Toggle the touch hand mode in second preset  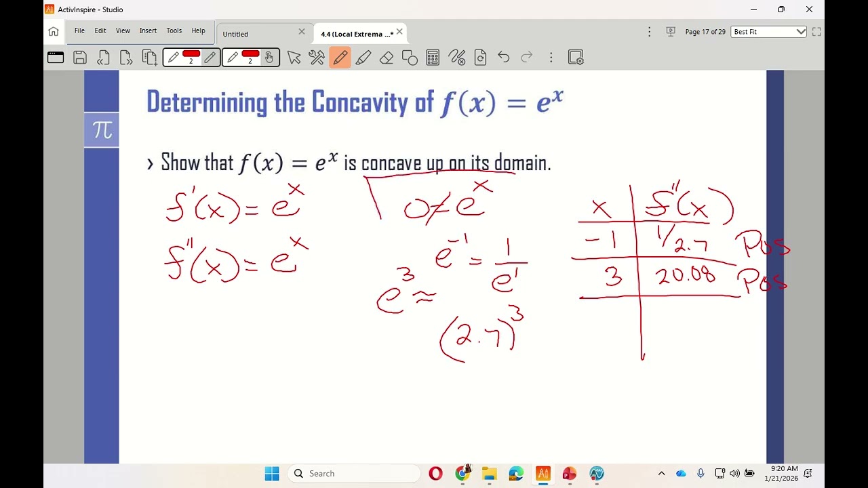(x=269, y=58)
